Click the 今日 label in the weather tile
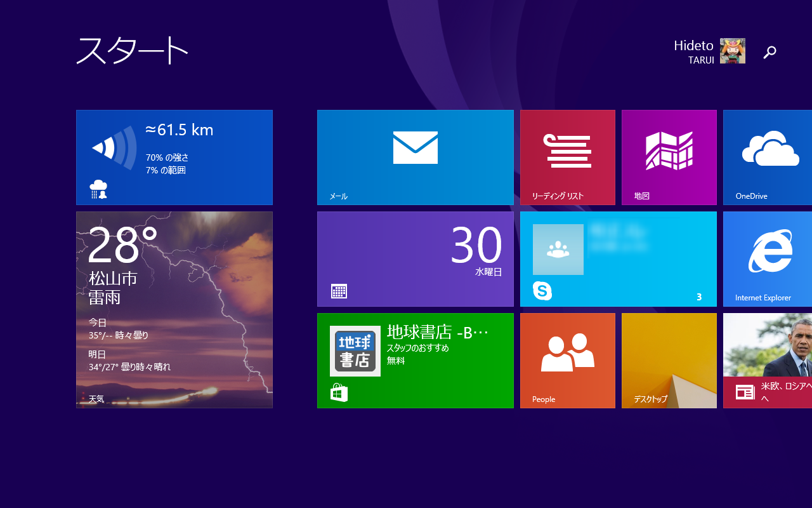This screenshot has height=508, width=812. (97, 322)
